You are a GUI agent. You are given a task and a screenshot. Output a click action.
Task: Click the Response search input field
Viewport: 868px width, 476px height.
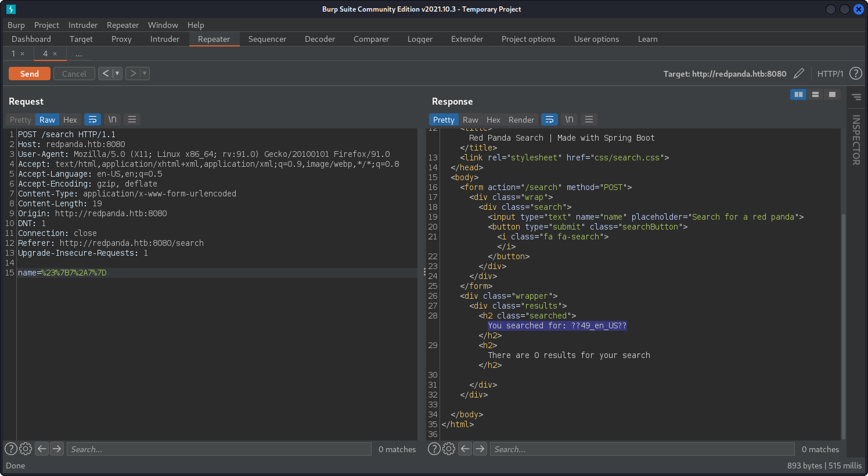coord(643,449)
